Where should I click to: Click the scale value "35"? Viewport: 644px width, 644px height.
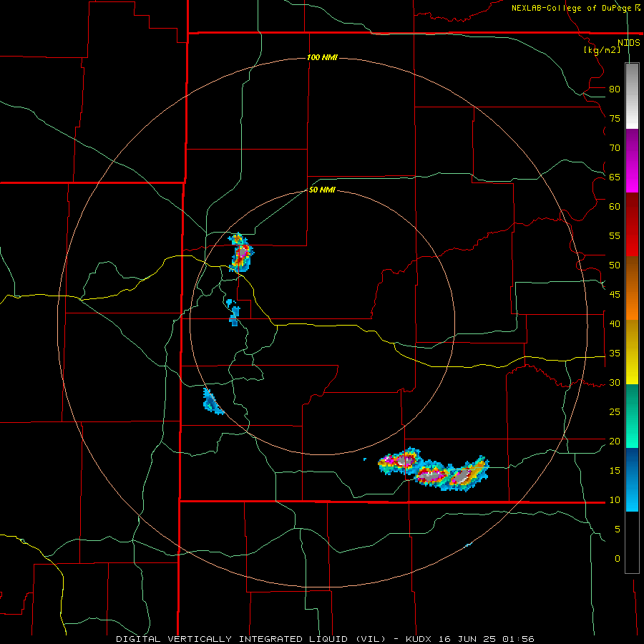click(615, 353)
